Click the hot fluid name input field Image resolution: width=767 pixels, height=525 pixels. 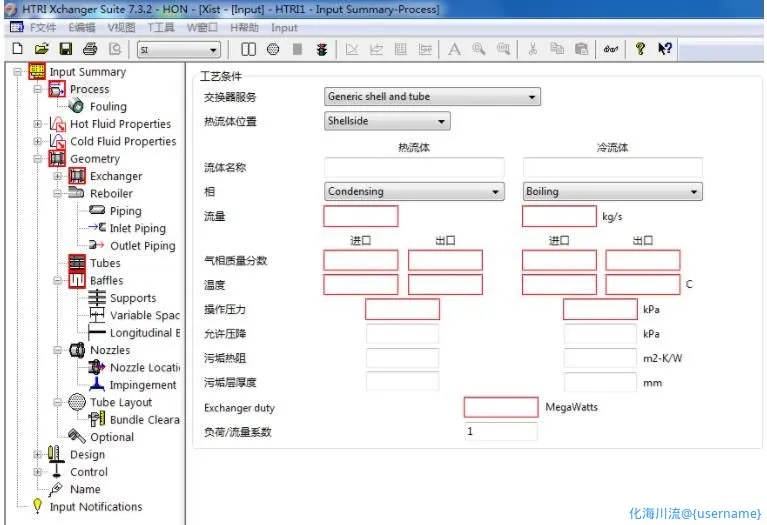click(414, 167)
